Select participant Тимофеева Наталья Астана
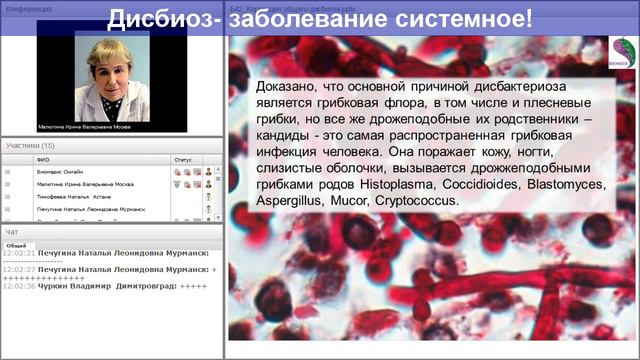Viewport: 640px width, 360px height. [74, 197]
